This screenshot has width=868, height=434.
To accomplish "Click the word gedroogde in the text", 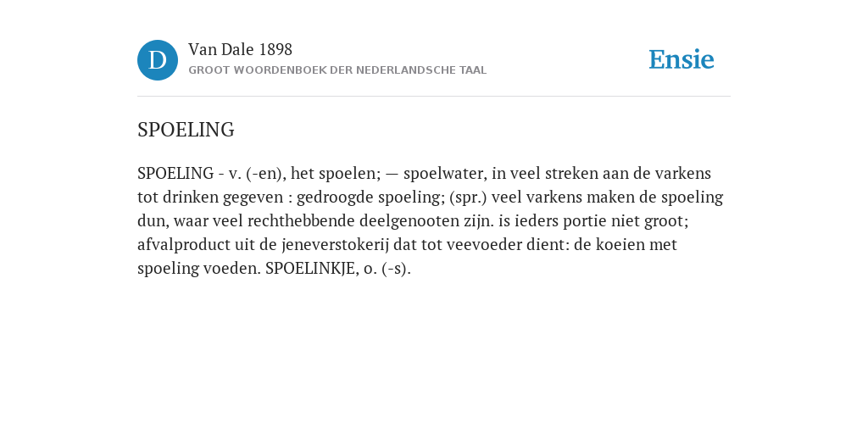I will [339, 198].
